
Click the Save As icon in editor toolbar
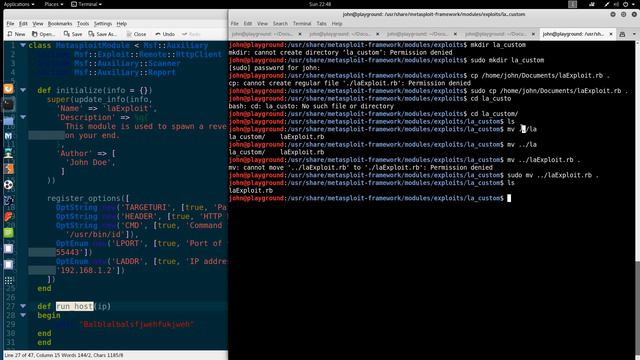coord(91,34)
